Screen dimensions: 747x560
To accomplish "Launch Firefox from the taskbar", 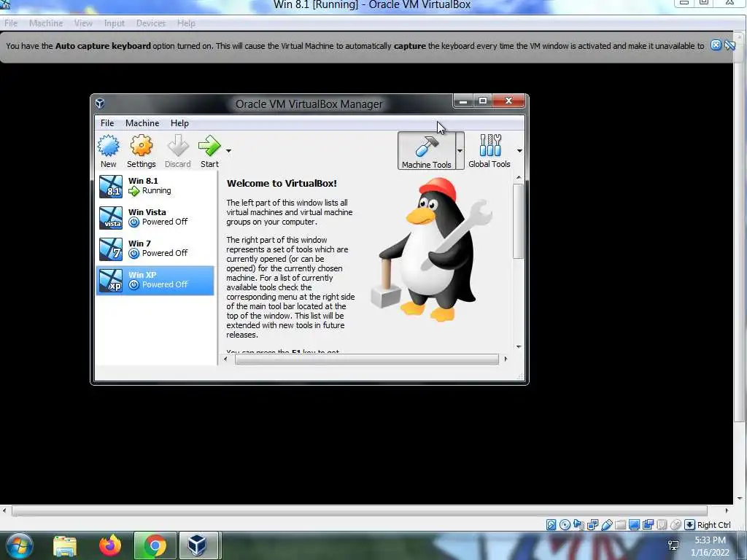I will click(110, 545).
